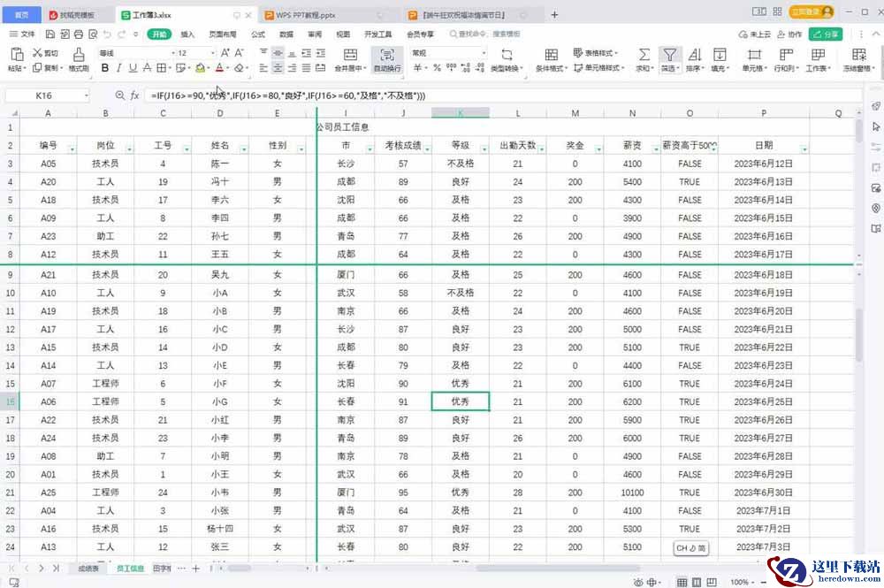Click the Rows and Columns icon
Viewport: 884px width, 588px height.
point(785,55)
